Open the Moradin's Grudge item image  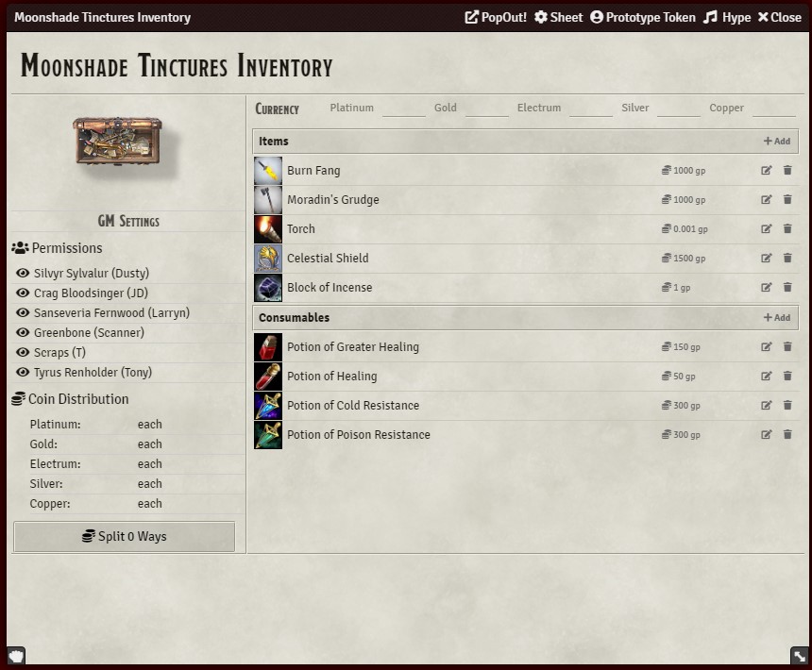coord(268,200)
